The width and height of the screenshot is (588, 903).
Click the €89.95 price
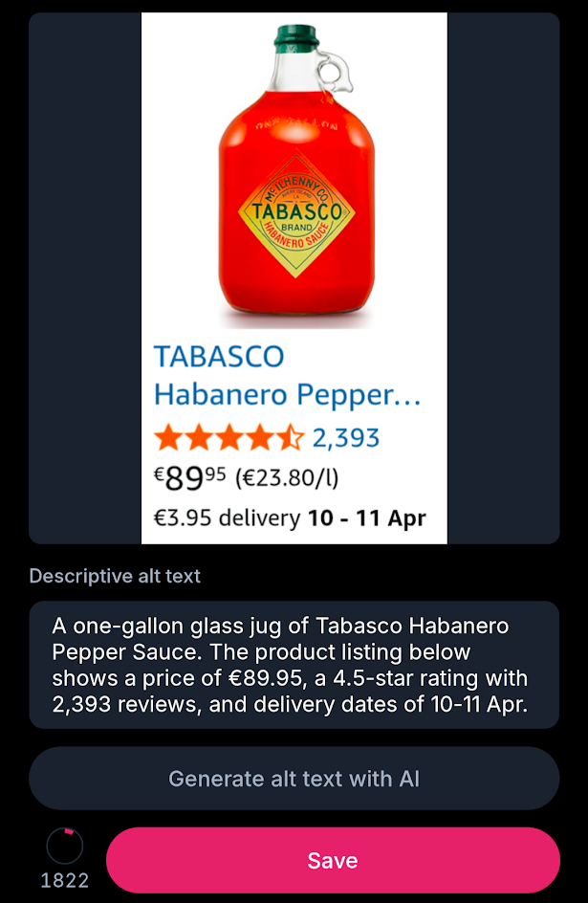(190, 476)
